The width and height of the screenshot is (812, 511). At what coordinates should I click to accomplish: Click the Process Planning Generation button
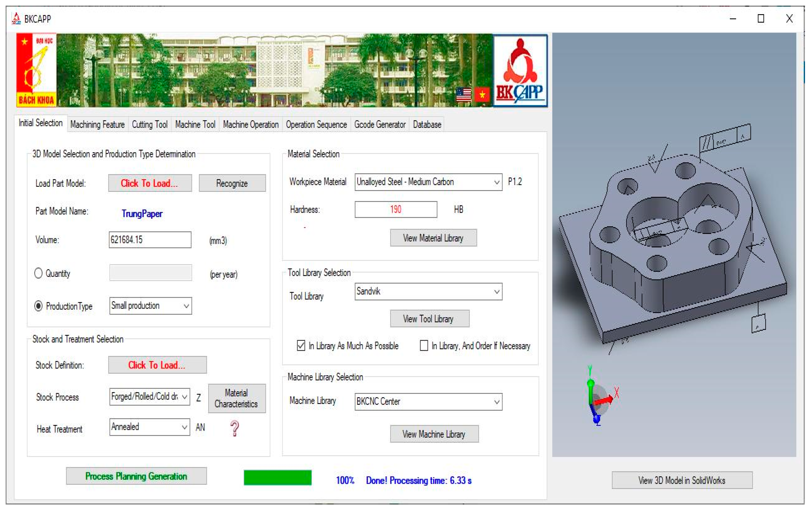point(136,476)
